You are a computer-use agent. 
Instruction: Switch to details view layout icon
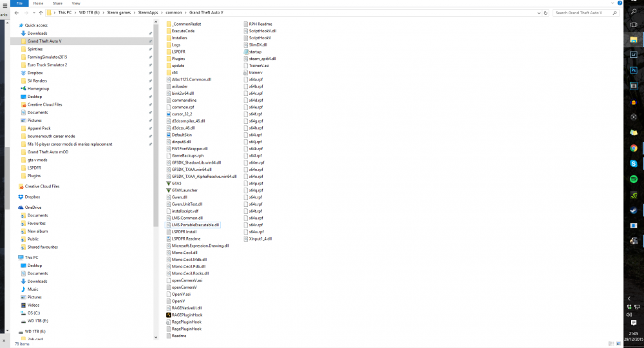(611, 344)
